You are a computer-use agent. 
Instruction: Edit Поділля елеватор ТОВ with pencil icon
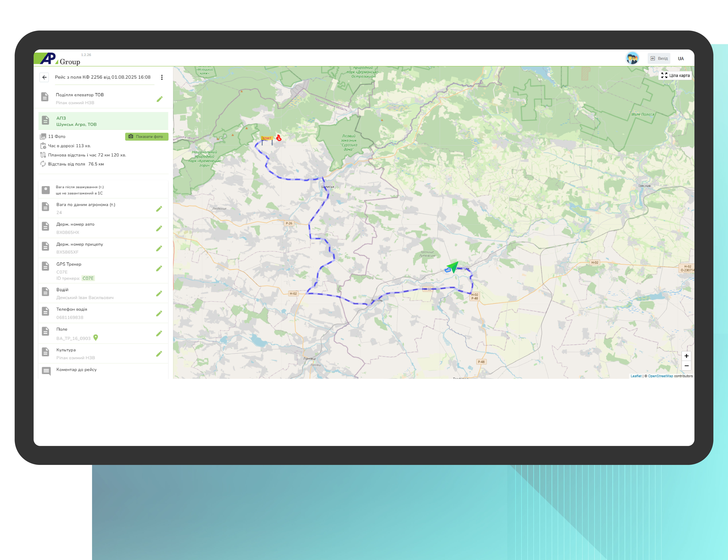(x=160, y=99)
